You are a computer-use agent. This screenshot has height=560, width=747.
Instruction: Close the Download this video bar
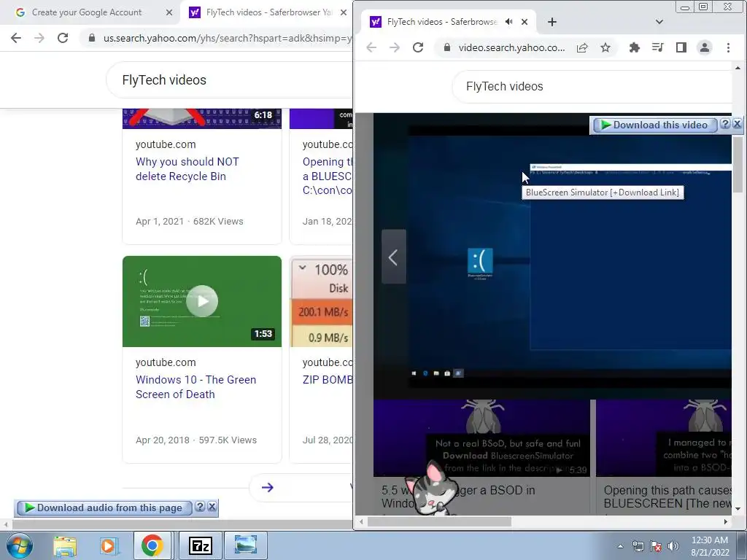click(737, 124)
